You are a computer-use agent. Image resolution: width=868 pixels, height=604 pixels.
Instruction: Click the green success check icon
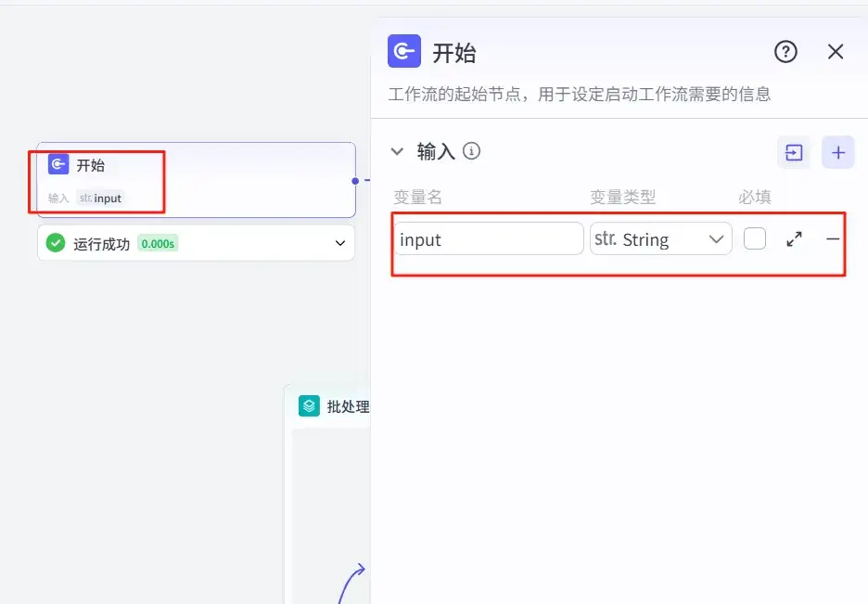pos(56,242)
